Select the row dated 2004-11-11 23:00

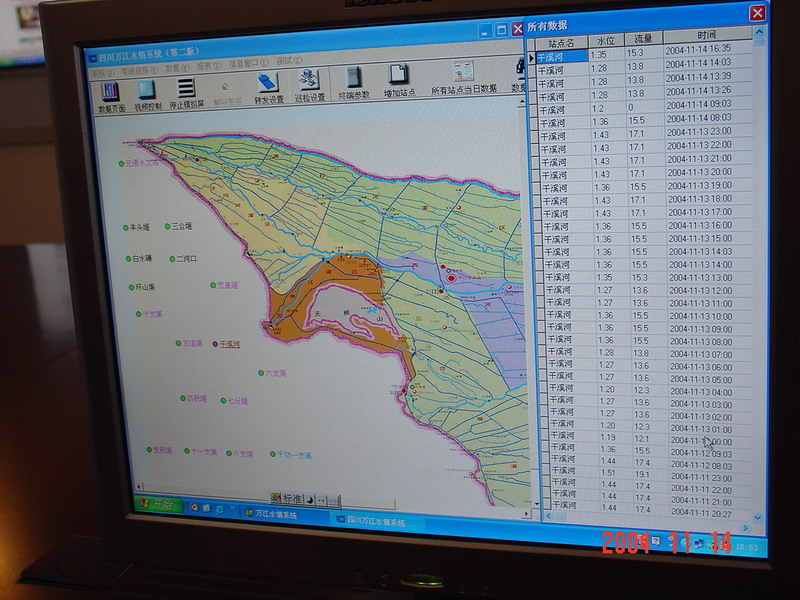pyautogui.click(x=654, y=474)
